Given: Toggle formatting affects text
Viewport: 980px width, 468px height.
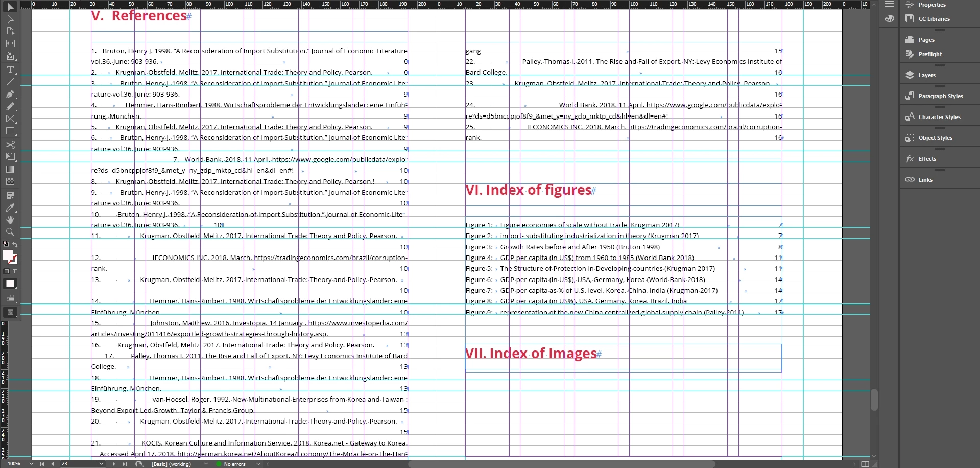Looking at the screenshot, I should (14, 271).
